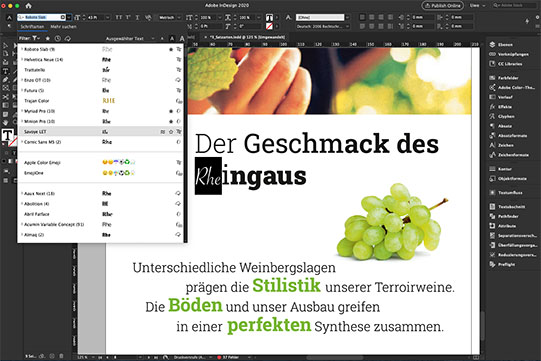The width and height of the screenshot is (541, 361).
Task: Click the Home icon in the title bar
Action: (29, 6)
